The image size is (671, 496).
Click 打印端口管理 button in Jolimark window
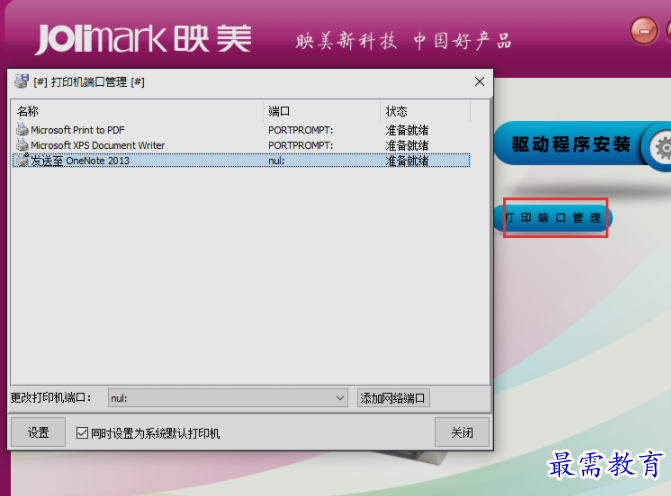(553, 218)
